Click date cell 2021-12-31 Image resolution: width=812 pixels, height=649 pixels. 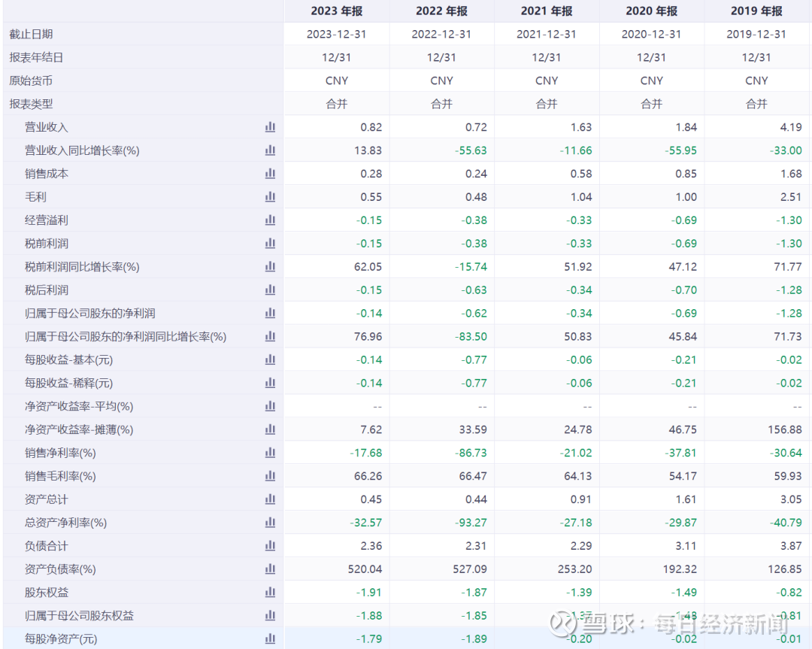click(x=547, y=34)
